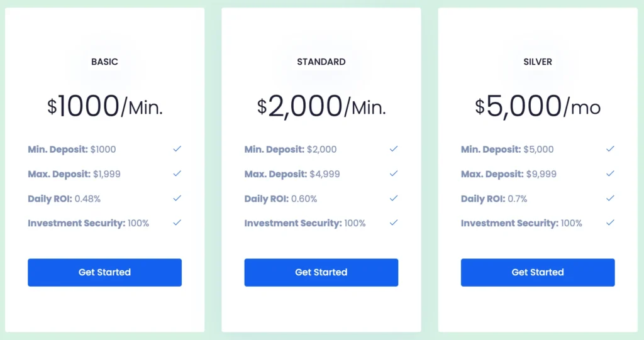Click checkmark next to Max. Deposit $4,999

pos(394,173)
